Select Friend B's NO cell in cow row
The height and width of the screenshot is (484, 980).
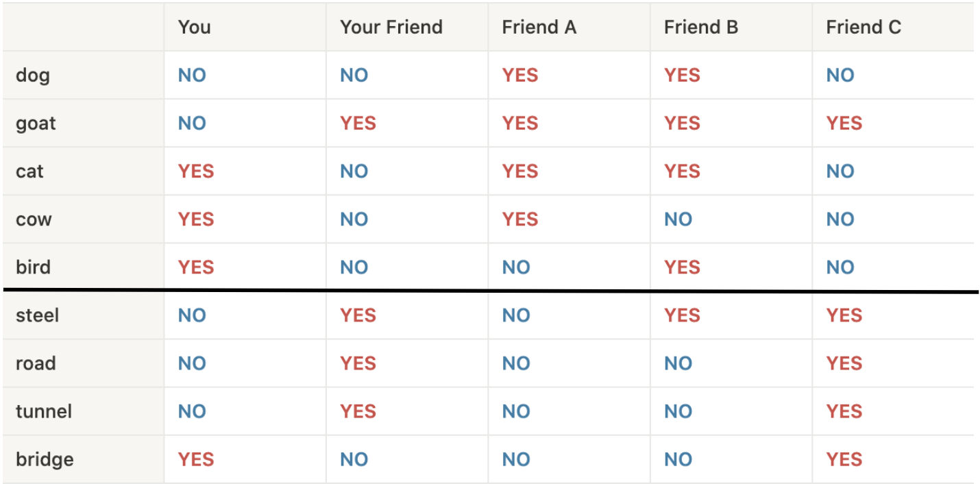coord(678,219)
